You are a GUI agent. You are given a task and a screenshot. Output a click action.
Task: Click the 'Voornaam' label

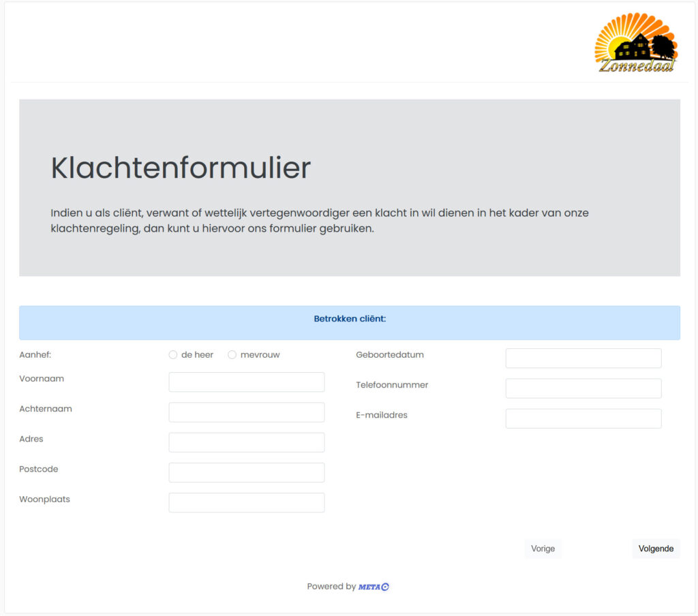(x=42, y=379)
